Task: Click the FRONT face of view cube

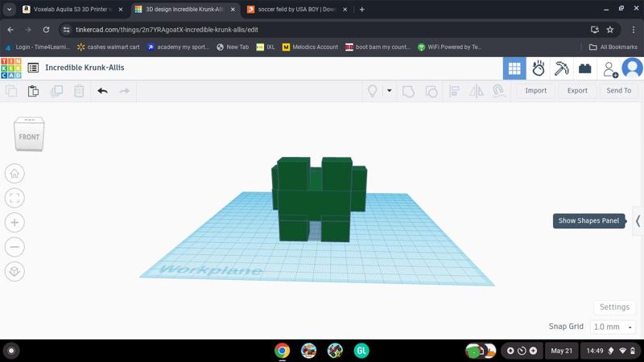Action: click(29, 137)
